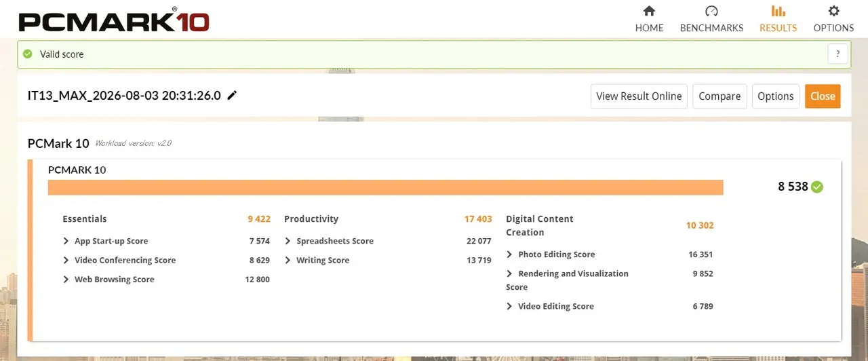Click the Photo Editing value 16 351
This screenshot has width=868, height=361.
point(701,254)
